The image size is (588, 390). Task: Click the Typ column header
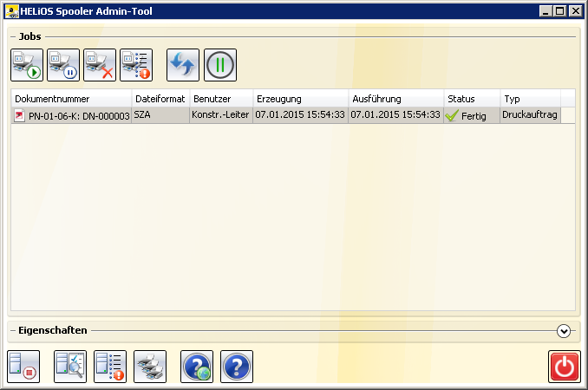(531, 99)
